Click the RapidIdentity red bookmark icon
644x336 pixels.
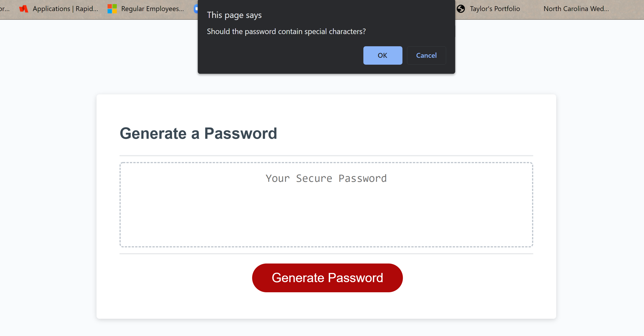point(24,9)
